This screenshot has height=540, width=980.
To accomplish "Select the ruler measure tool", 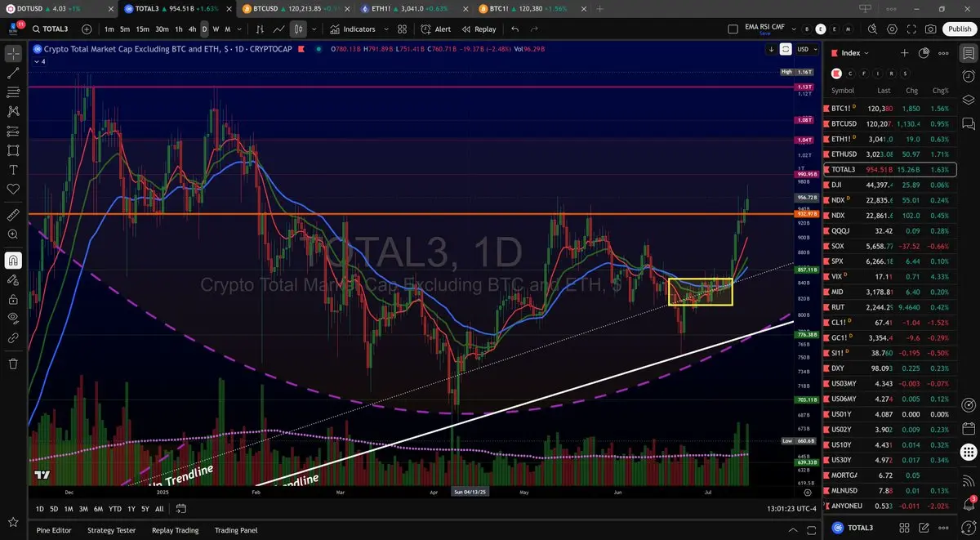I will point(13,215).
